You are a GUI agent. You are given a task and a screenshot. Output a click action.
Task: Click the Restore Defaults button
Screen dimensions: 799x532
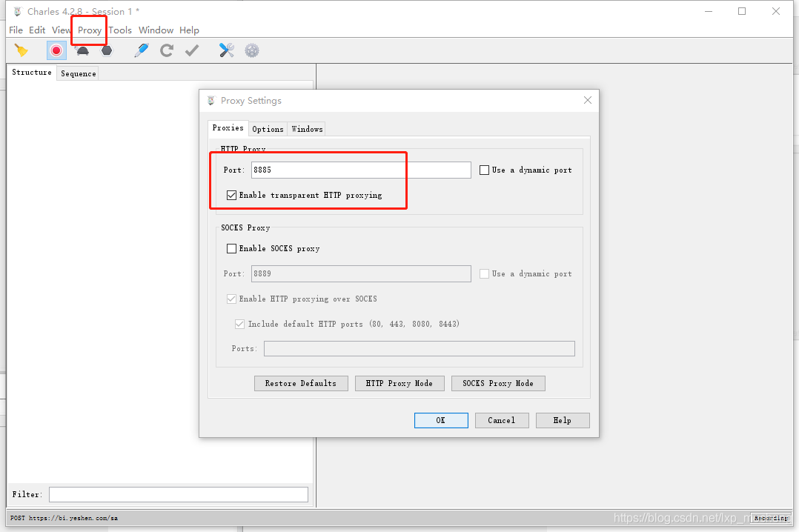pos(301,383)
